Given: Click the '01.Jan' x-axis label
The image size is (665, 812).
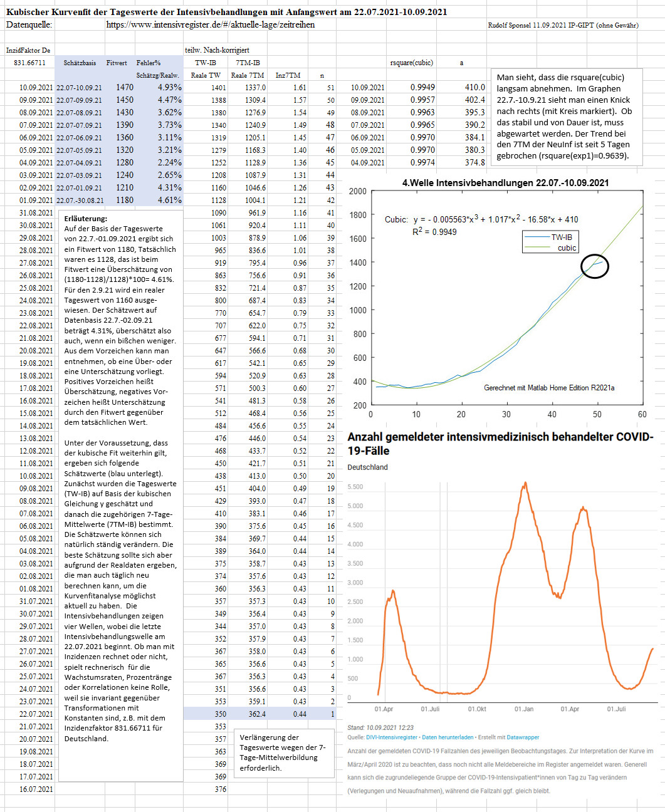Looking at the screenshot, I should pyautogui.click(x=524, y=709).
